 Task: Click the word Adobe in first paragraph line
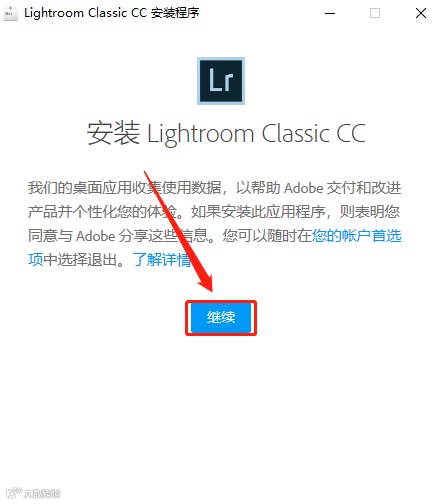coord(304,188)
